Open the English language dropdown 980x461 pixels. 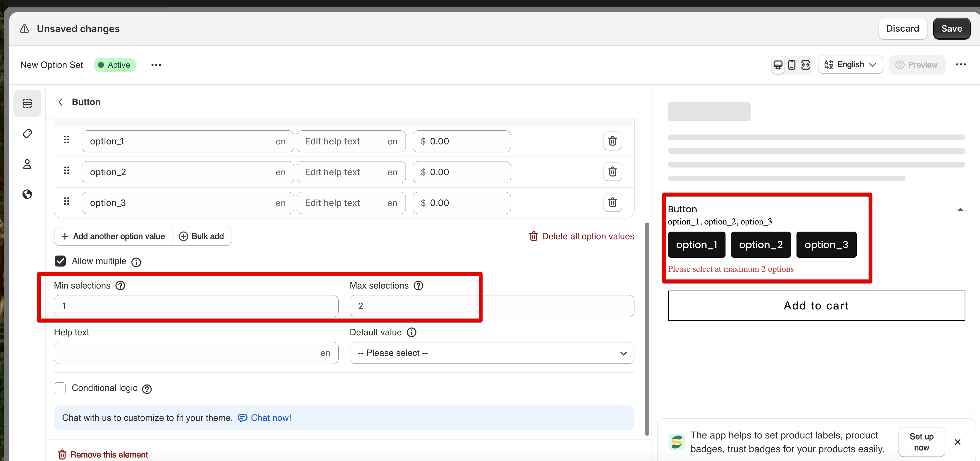[x=850, y=65]
